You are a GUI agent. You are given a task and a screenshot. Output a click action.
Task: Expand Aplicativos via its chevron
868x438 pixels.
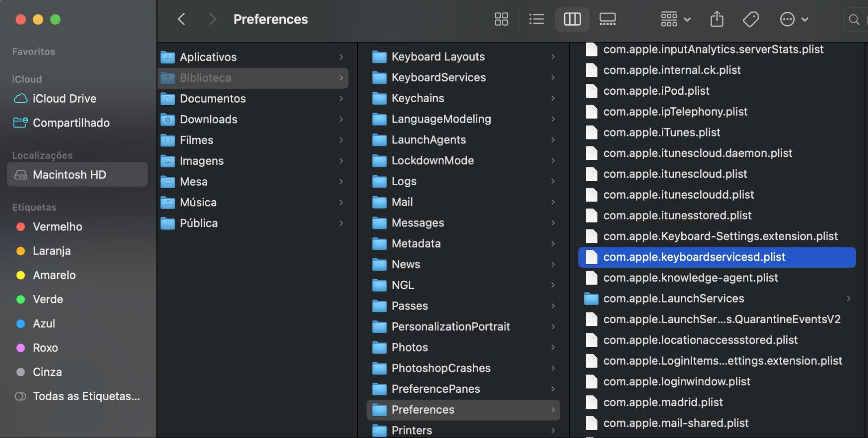(x=341, y=57)
